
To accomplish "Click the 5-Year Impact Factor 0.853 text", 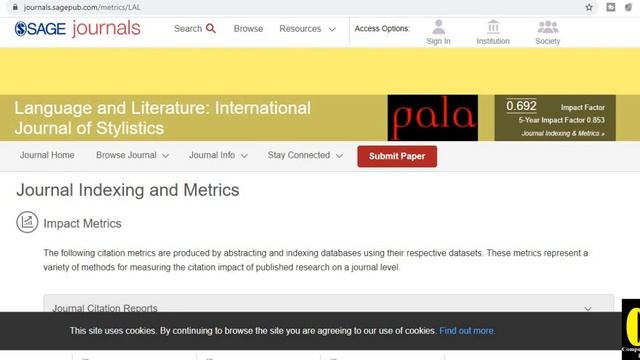I will click(562, 120).
